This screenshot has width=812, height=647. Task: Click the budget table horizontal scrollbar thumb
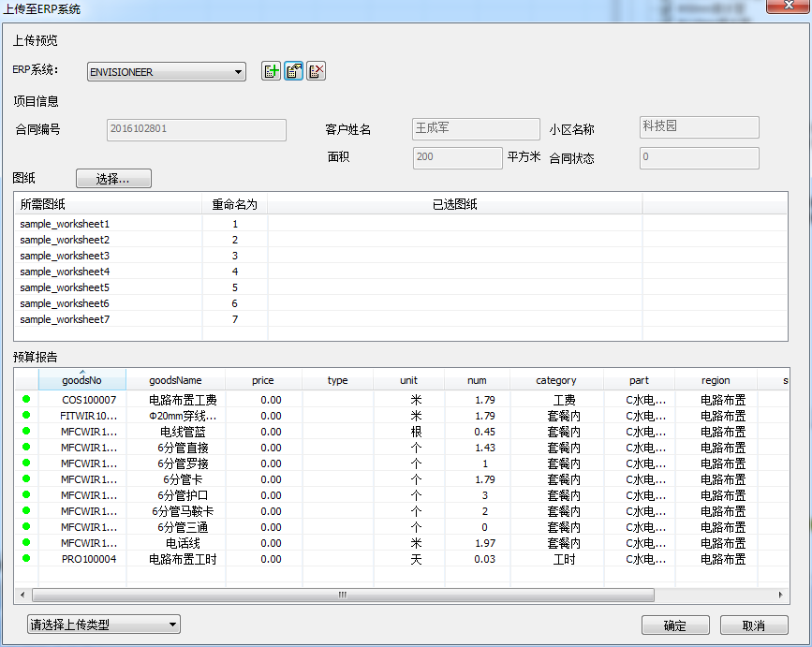click(343, 595)
